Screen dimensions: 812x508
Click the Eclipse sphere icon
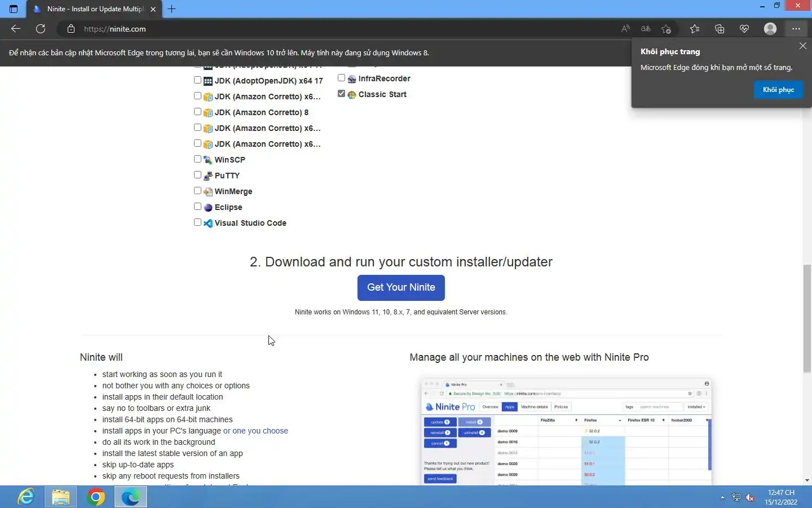click(208, 207)
